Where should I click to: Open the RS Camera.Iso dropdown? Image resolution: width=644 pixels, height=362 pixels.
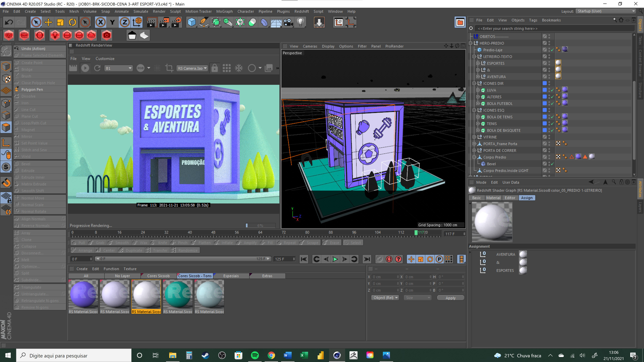pyautogui.click(x=192, y=68)
